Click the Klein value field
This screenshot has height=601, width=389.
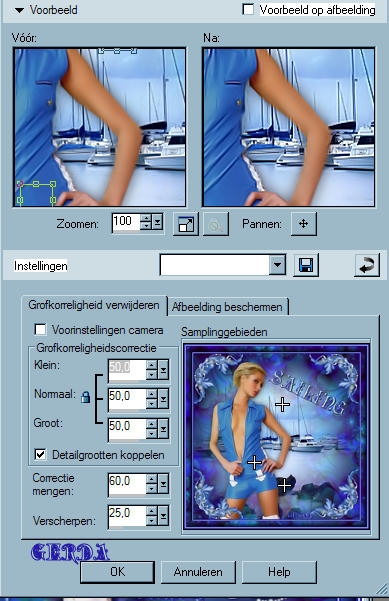click(x=127, y=369)
